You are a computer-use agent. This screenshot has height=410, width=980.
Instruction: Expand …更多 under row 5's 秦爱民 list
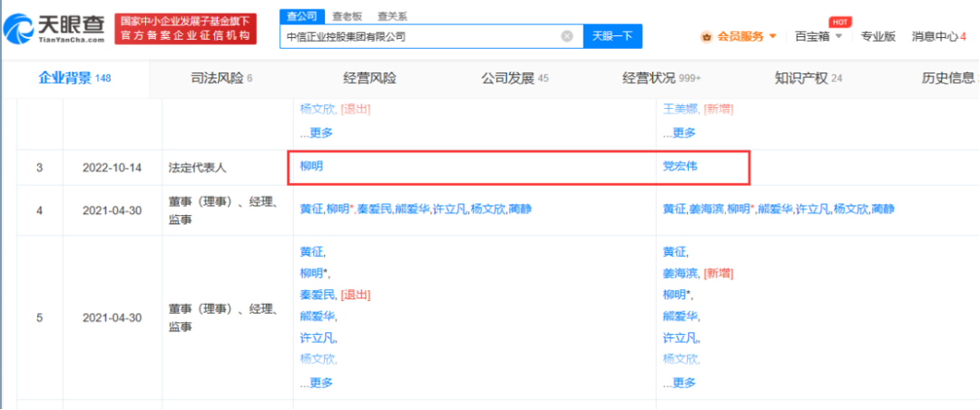[x=317, y=383]
